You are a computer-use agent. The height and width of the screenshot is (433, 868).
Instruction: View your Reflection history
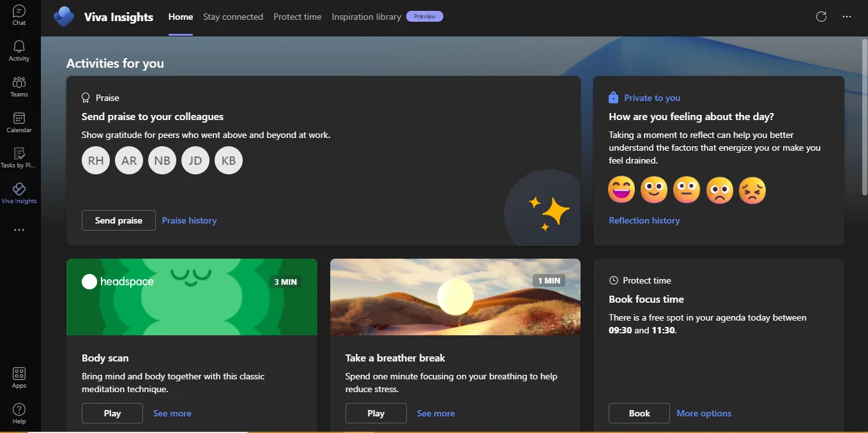[x=644, y=220]
